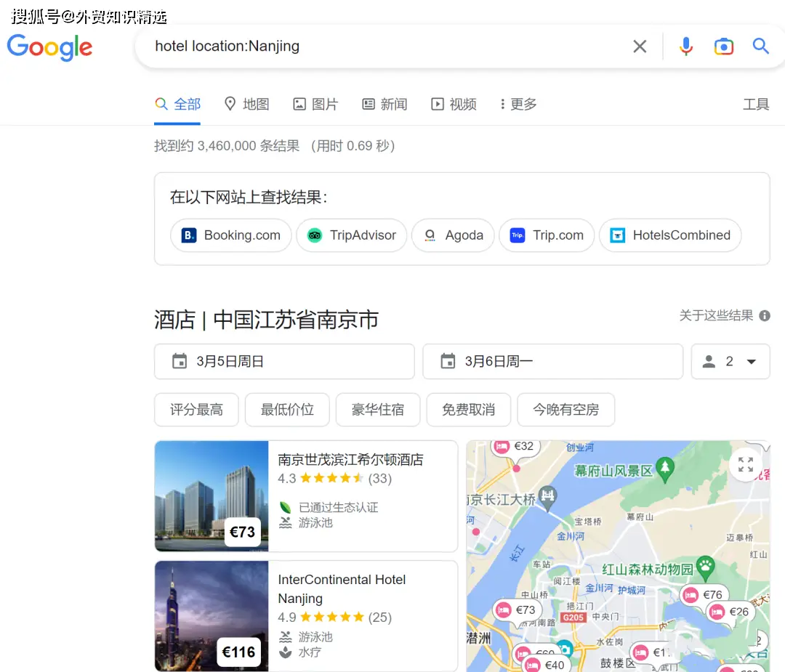This screenshot has width=785, height=672.
Task: Select the €73 price pin on the map
Action: [x=518, y=610]
